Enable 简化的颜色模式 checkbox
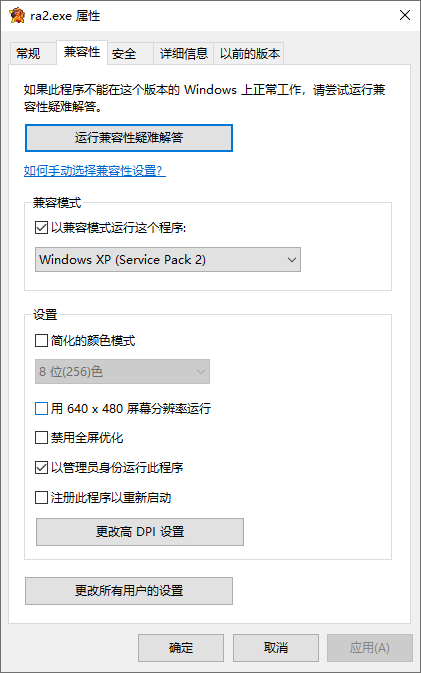This screenshot has height=673, width=421. 41,341
